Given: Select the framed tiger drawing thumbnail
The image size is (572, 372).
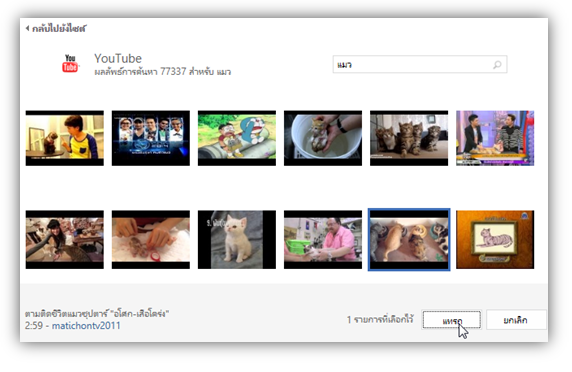Looking at the screenshot, I should [x=495, y=240].
